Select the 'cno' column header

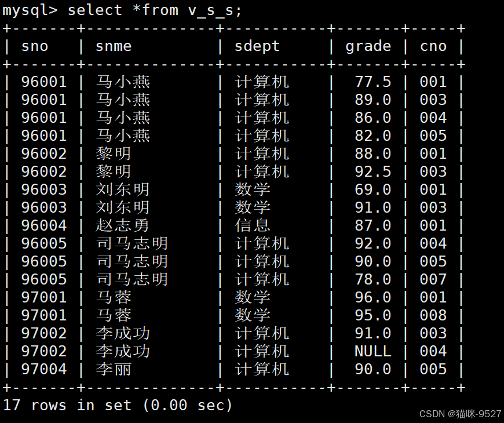click(x=433, y=46)
